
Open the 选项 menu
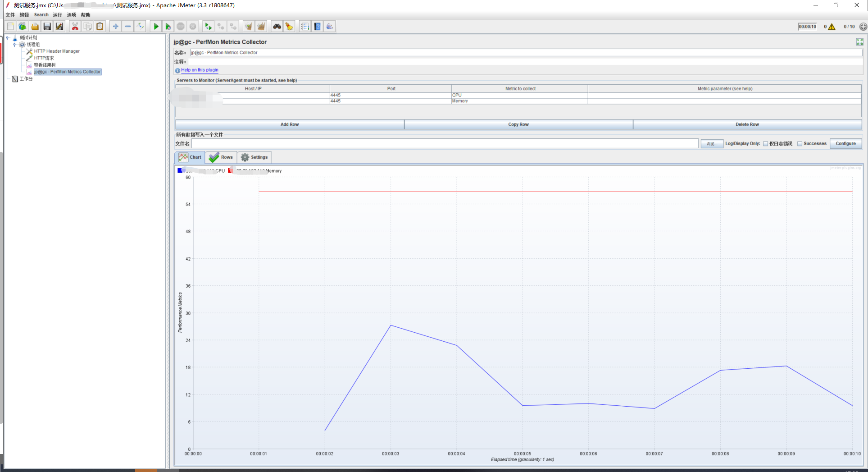point(72,15)
